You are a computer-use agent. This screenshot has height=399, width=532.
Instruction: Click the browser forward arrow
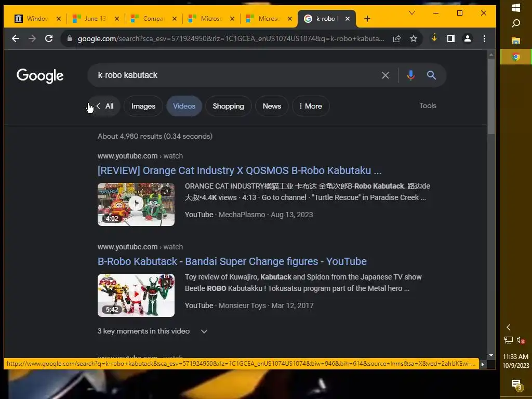[32, 38]
